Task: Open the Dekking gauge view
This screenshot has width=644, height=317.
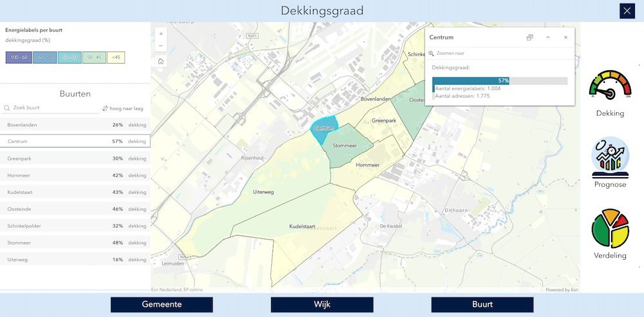Action: [x=609, y=94]
